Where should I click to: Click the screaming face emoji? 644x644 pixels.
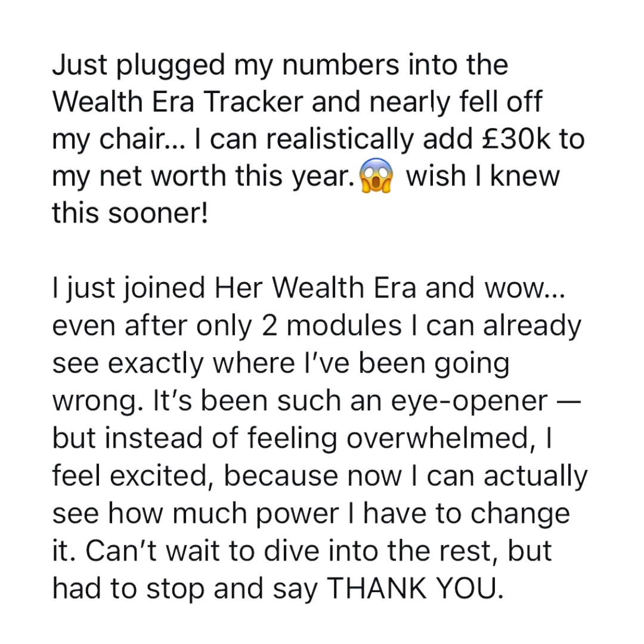click(376, 177)
